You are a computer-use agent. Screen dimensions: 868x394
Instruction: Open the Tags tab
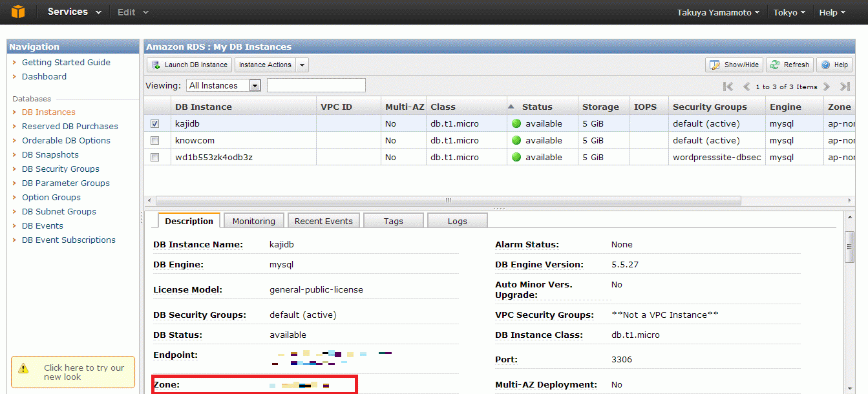[x=393, y=221]
